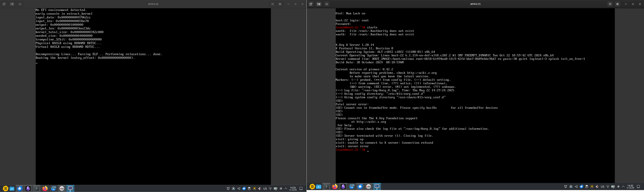Expand hidden tray icons arrow on right panel
The height and width of the screenshot is (192, 644).
(623, 186)
